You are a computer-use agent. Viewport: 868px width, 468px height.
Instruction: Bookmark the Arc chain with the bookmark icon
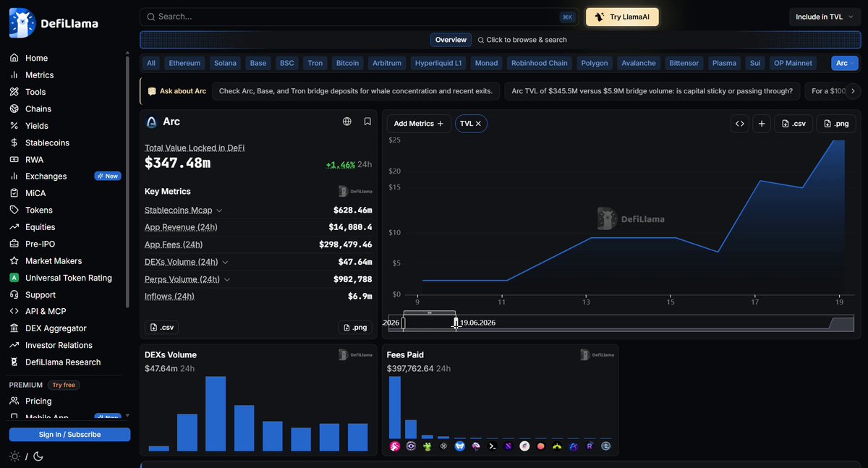pos(367,122)
